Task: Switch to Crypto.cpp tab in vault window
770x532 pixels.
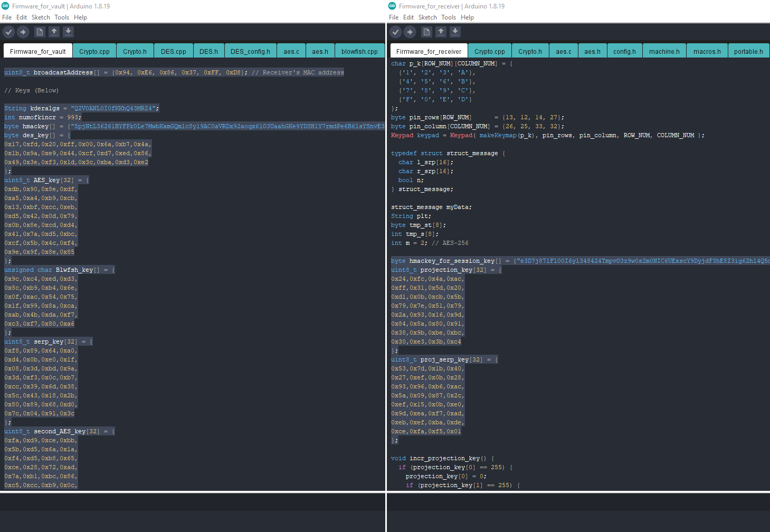Action: (x=94, y=51)
